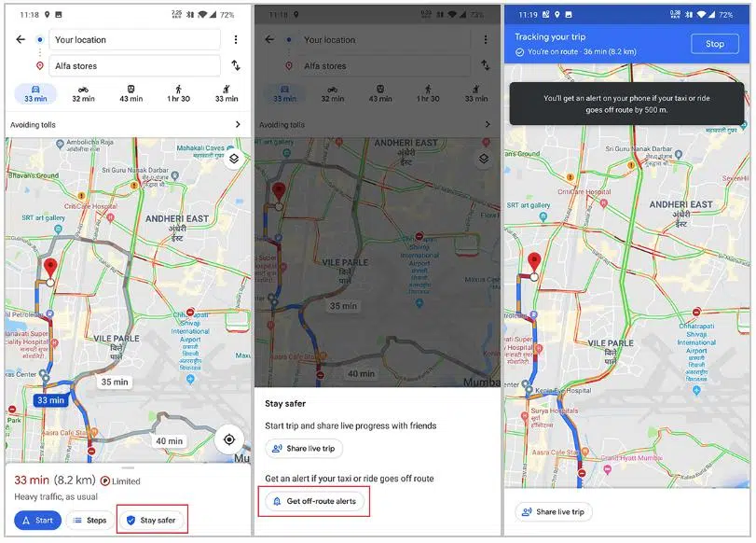Pull up the route details sheet handle
Image resolution: width=756 pixels, height=543 pixels.
pyautogui.click(x=128, y=467)
